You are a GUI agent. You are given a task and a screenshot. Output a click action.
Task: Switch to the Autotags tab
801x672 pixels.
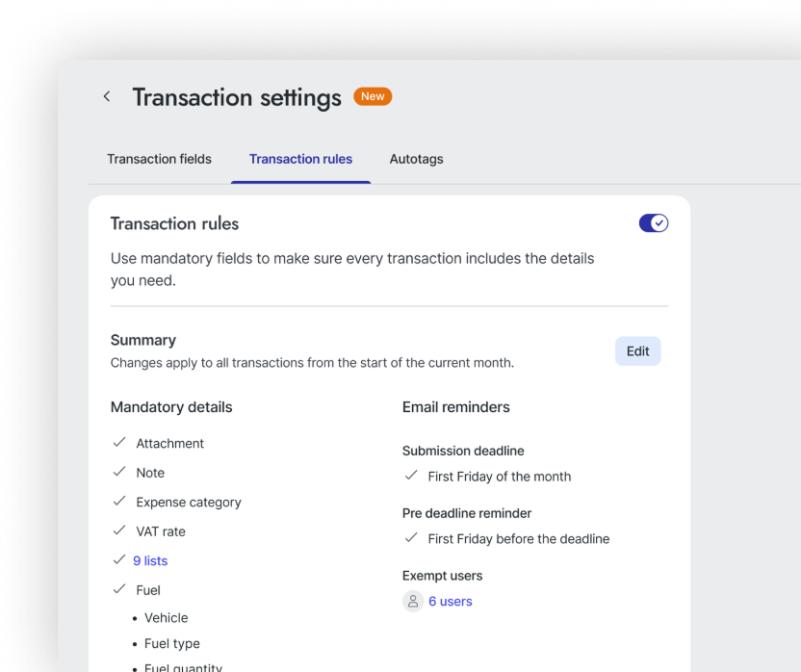(416, 159)
